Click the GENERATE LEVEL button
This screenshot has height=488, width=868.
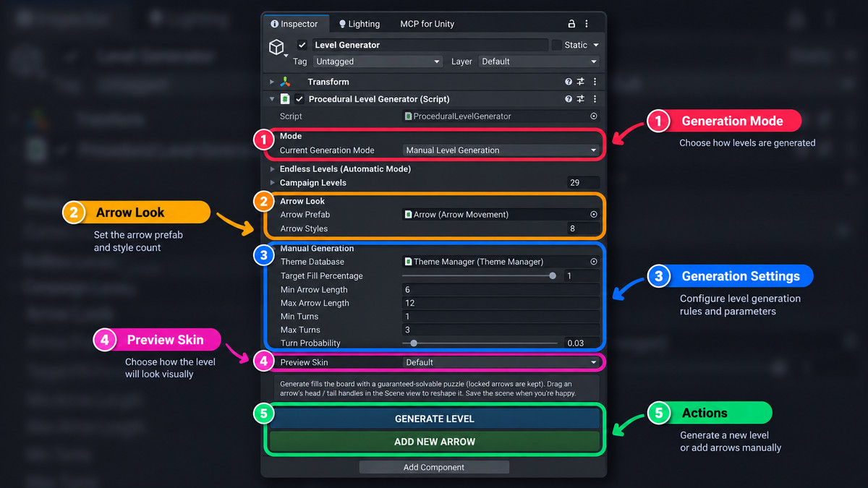coord(435,419)
